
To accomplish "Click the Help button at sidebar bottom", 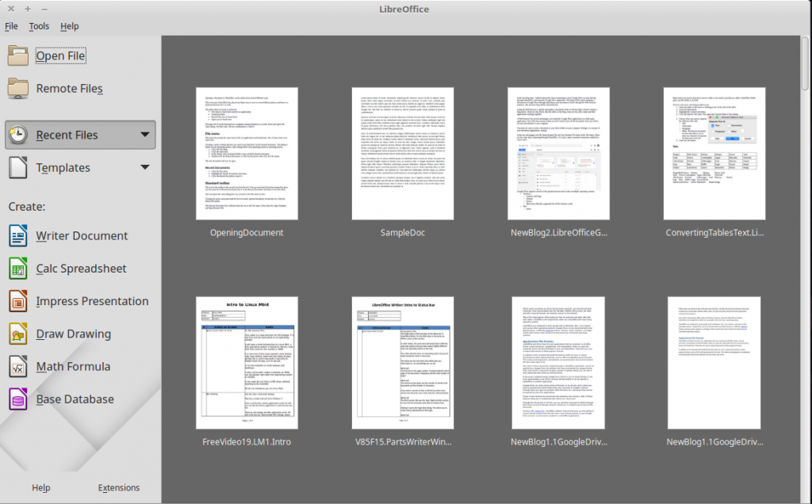I will point(41,487).
